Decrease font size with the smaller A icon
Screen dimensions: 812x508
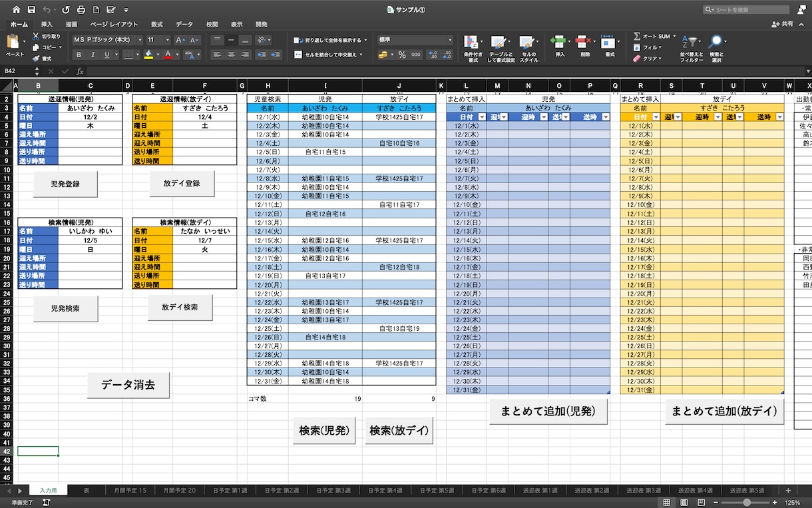[x=194, y=40]
